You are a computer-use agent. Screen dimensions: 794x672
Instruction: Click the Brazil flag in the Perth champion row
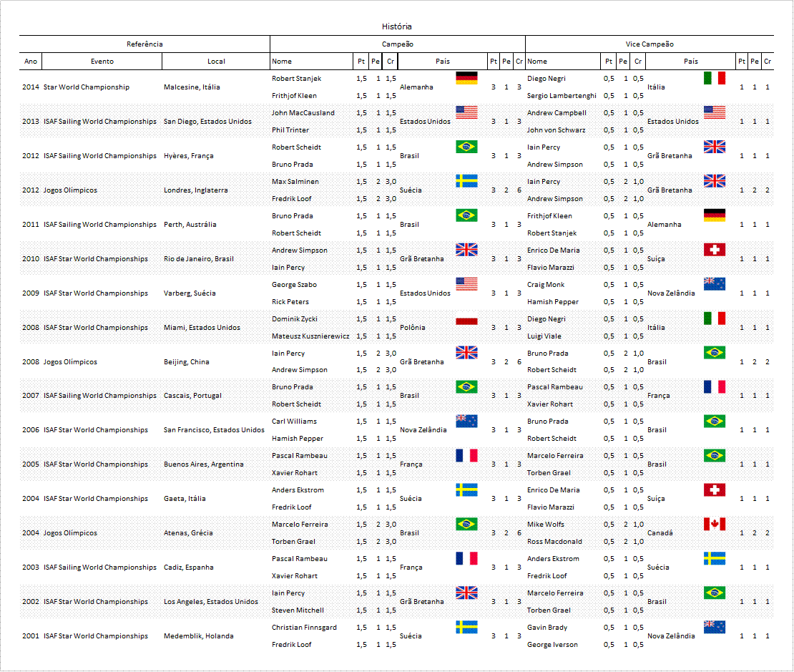pos(466,215)
